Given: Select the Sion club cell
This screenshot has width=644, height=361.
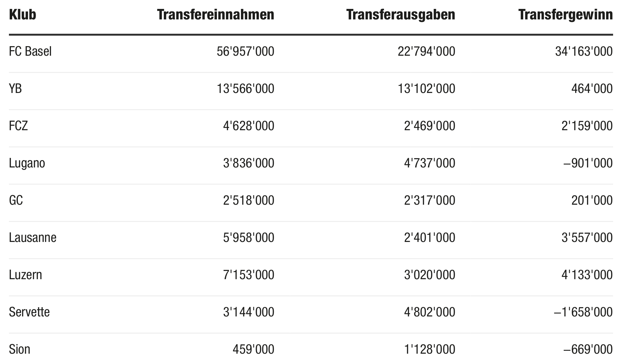Looking at the screenshot, I should point(19,349).
